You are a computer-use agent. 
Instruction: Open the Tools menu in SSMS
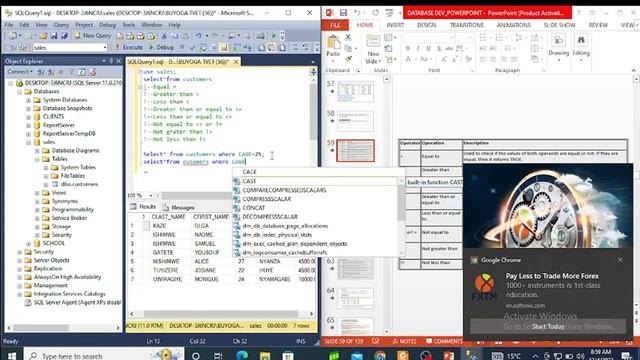click(129, 25)
